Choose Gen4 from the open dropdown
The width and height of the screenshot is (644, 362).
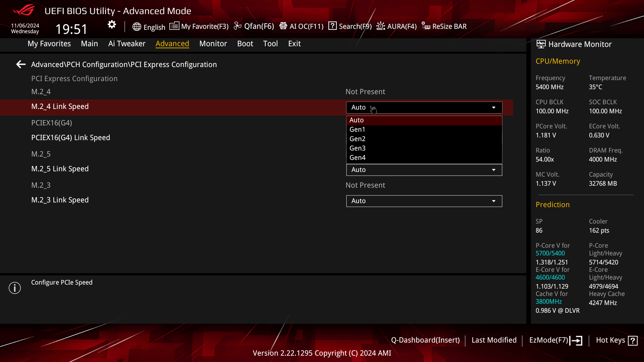click(358, 158)
